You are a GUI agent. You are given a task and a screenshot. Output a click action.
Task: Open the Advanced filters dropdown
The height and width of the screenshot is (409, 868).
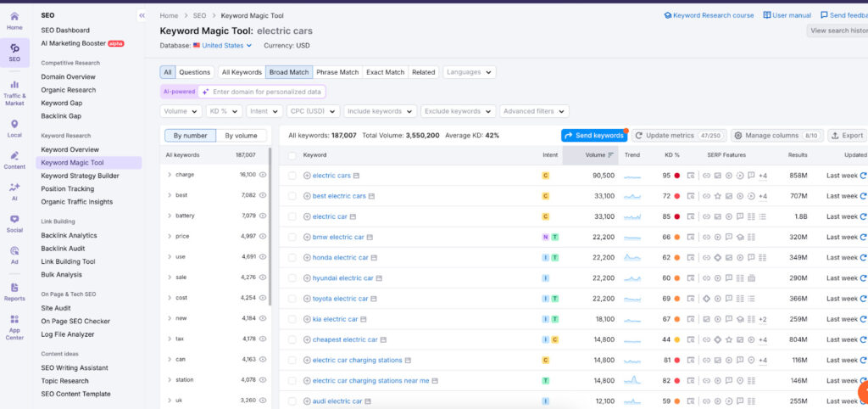tap(534, 111)
